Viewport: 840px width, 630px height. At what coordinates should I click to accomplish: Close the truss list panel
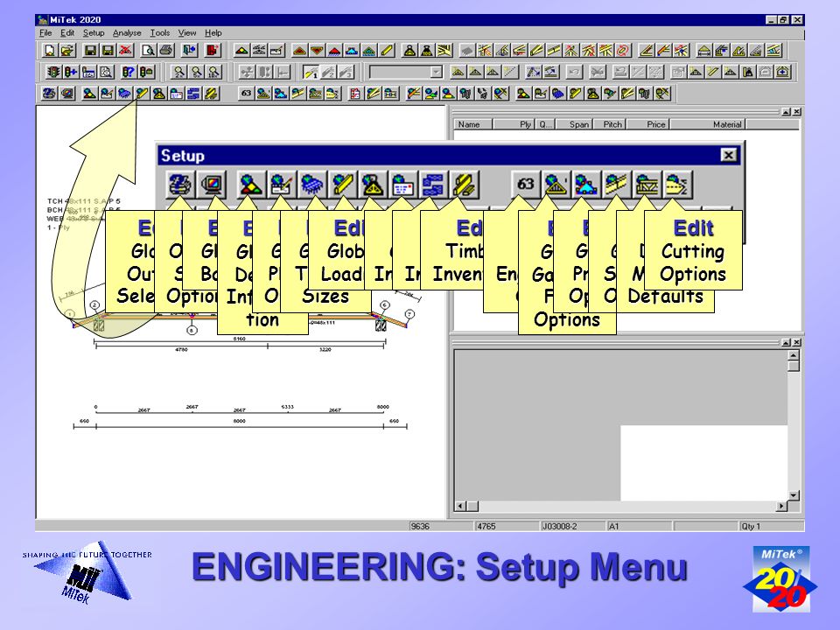click(797, 112)
